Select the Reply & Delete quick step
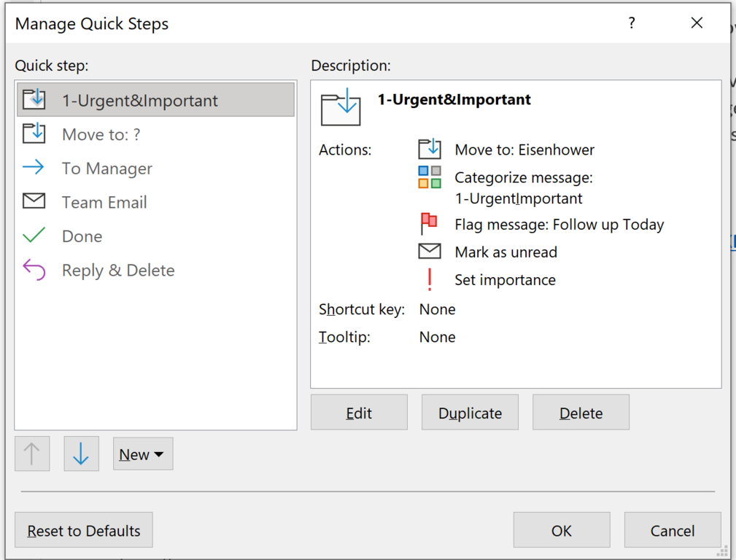This screenshot has width=736, height=560. click(118, 270)
